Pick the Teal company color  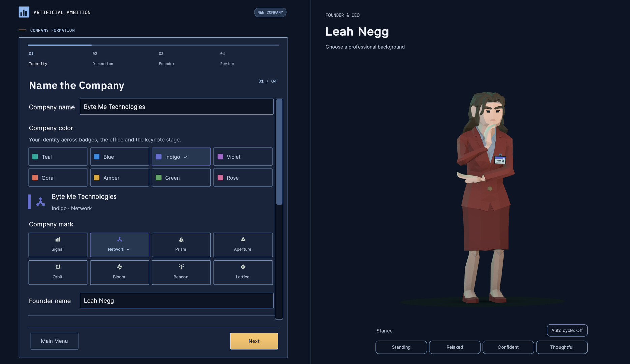[58, 157]
